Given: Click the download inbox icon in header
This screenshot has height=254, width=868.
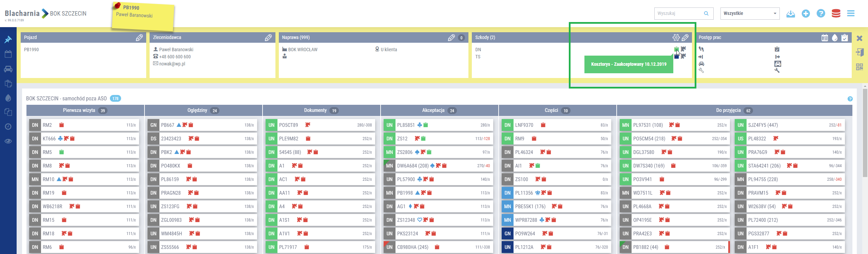Looking at the screenshot, I should (790, 14).
